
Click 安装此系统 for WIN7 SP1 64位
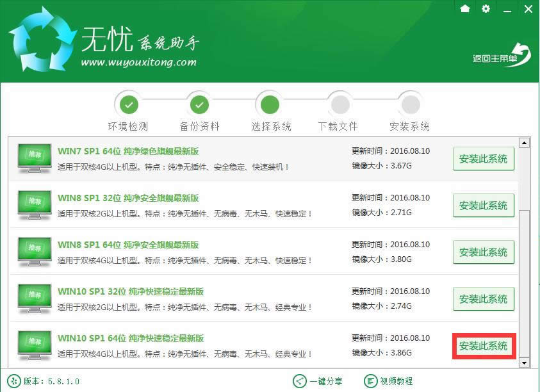point(483,158)
